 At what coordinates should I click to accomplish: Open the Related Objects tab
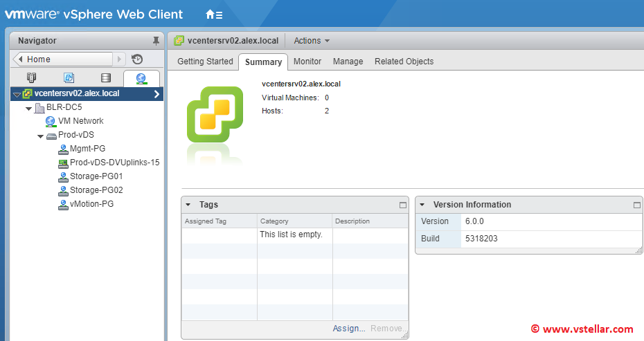point(404,62)
